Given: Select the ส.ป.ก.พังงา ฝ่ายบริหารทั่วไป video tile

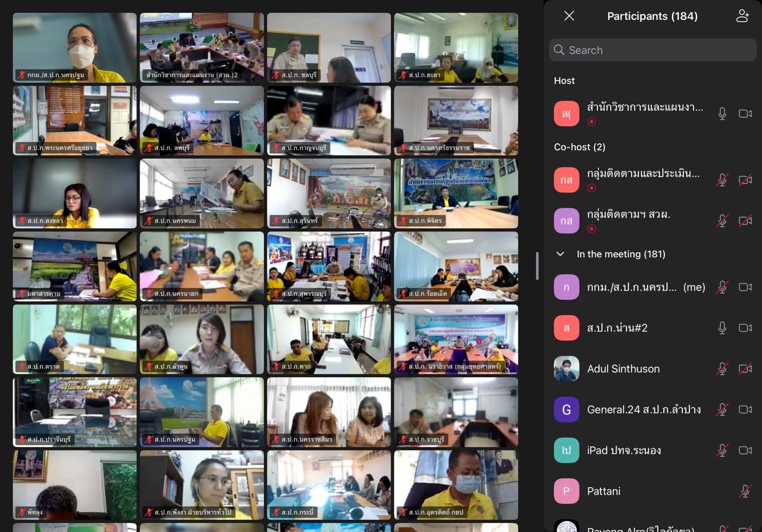Looking at the screenshot, I should (202, 485).
